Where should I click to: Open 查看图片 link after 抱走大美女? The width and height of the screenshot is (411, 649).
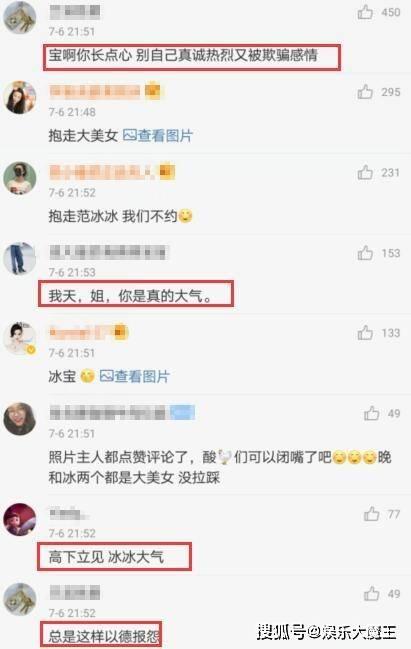pyautogui.click(x=158, y=135)
